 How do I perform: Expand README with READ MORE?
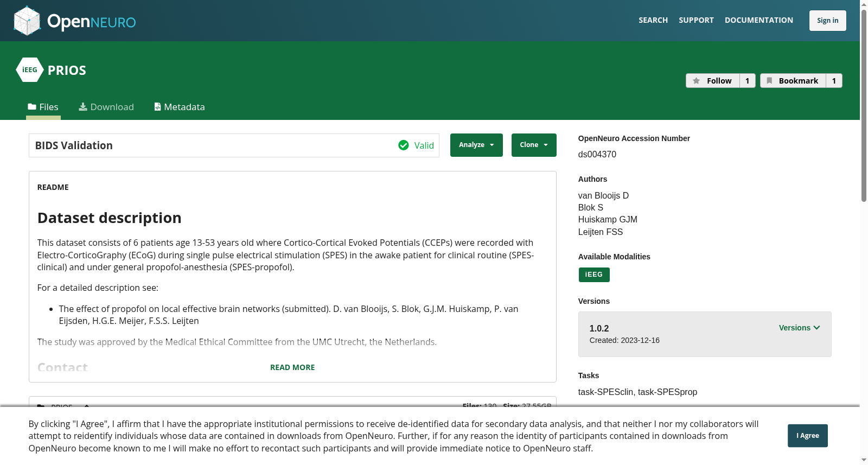(292, 367)
